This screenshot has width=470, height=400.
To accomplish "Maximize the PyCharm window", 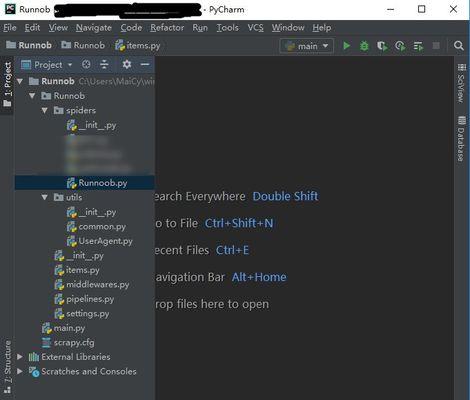I will coord(422,9).
